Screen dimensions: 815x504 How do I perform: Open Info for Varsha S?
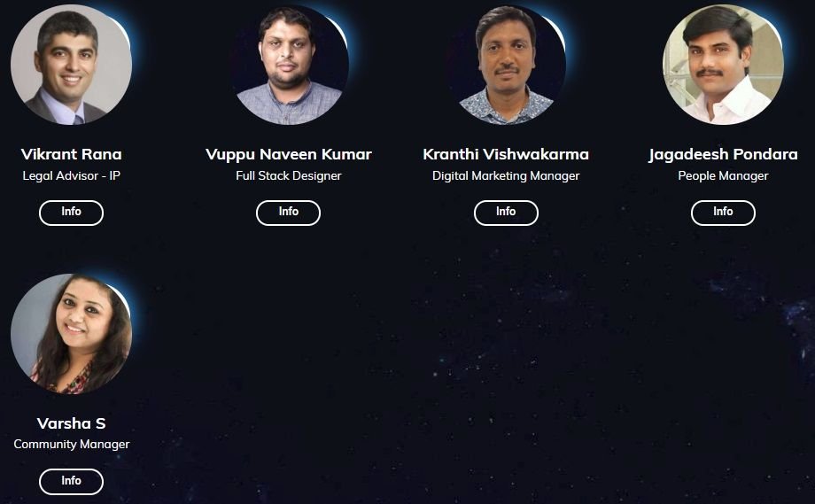click(71, 482)
